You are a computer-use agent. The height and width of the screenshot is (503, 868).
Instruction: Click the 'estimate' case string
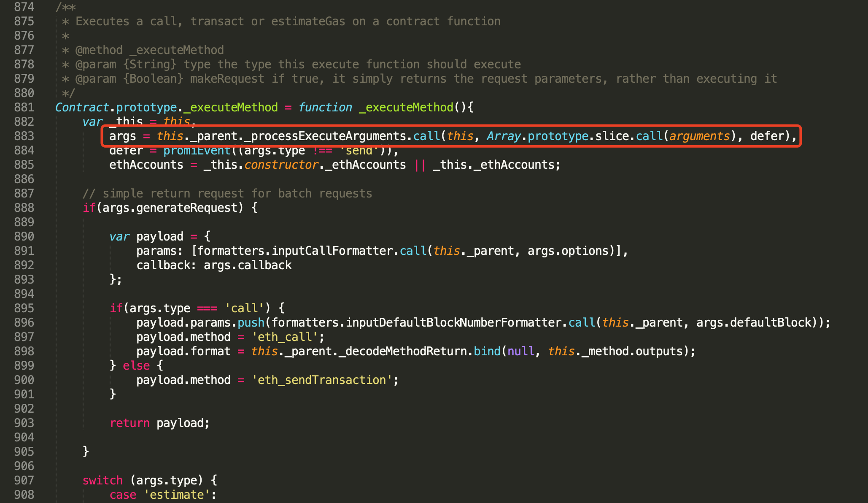[177, 495]
